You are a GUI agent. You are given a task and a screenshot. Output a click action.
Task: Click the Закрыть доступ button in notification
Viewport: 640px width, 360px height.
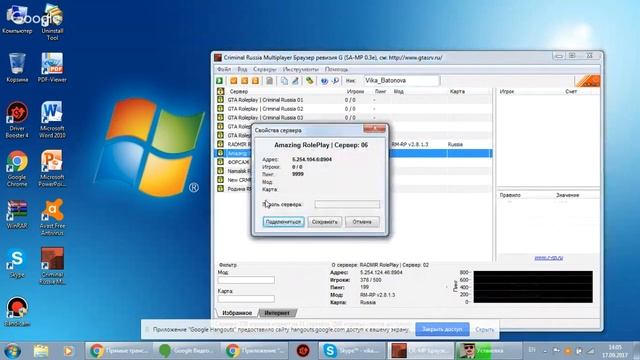point(442,329)
